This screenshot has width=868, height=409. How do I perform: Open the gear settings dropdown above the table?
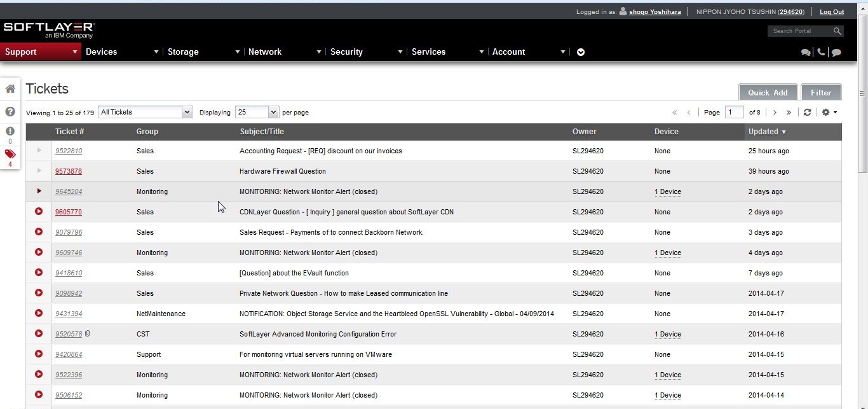point(829,112)
